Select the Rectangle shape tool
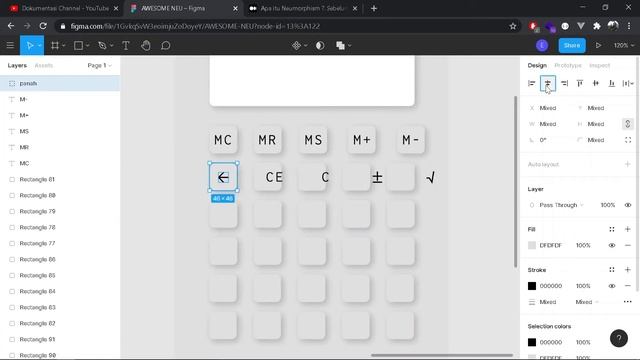 coord(78,45)
